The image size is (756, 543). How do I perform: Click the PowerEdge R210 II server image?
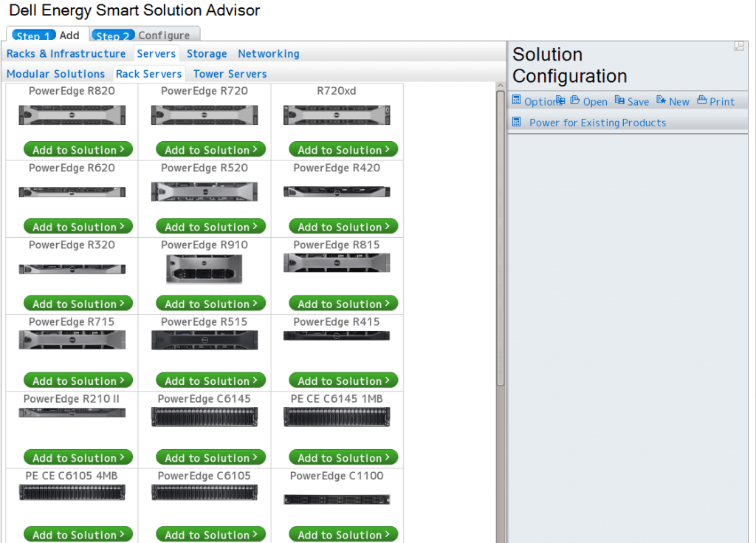72,413
